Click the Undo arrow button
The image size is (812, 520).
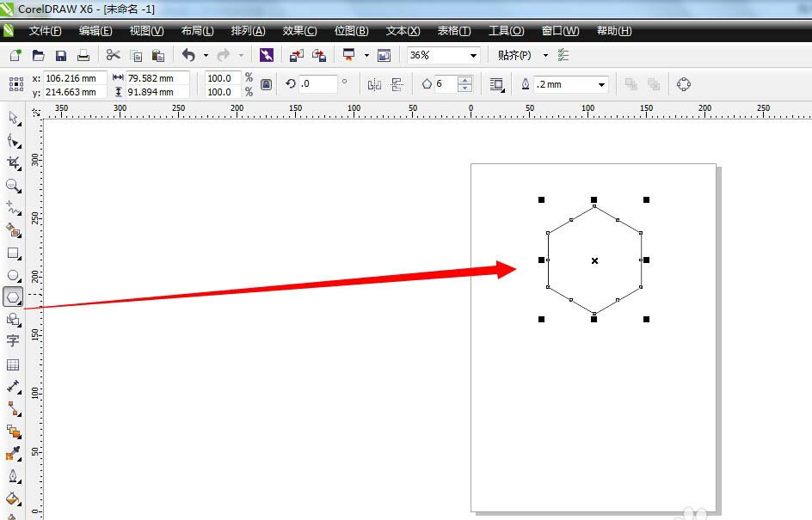coord(188,55)
